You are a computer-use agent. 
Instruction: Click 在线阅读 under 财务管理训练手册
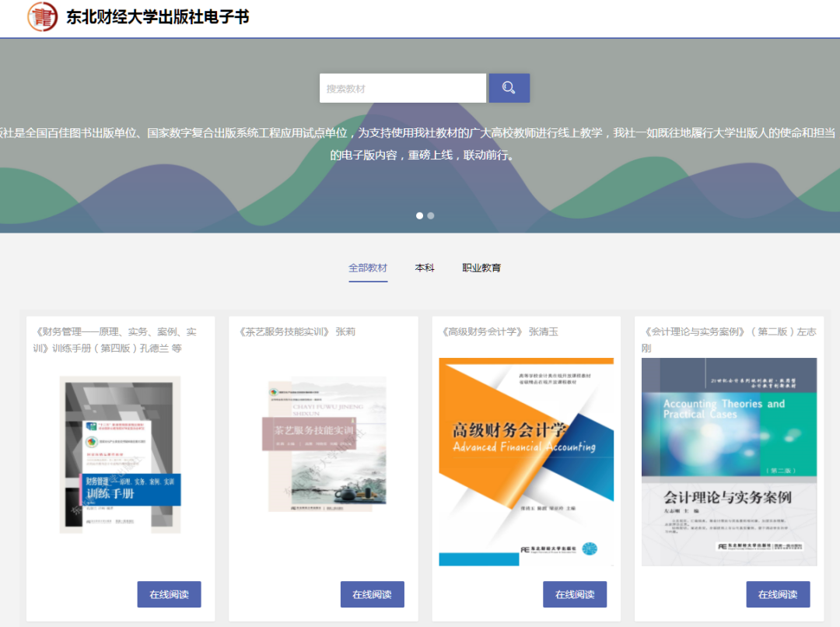click(x=169, y=594)
